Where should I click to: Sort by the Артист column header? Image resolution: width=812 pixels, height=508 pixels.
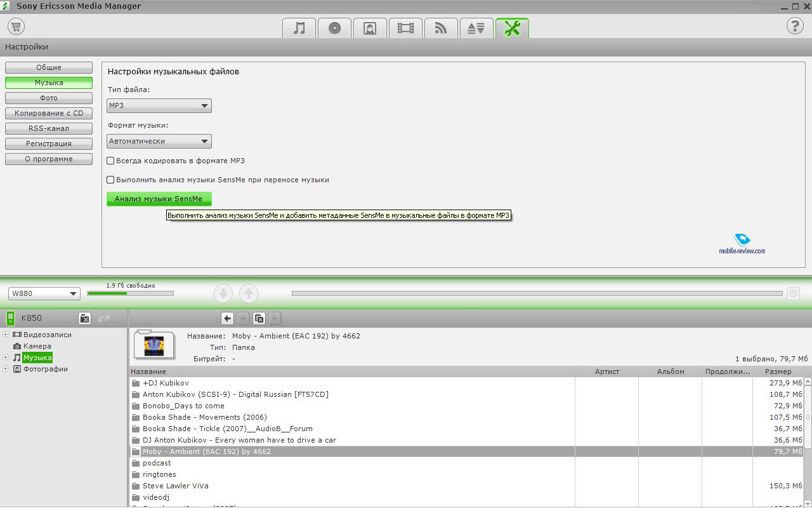tap(606, 371)
